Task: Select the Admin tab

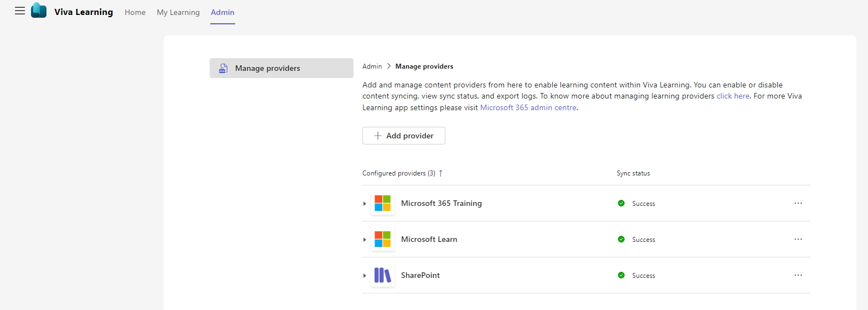Action: tap(222, 12)
